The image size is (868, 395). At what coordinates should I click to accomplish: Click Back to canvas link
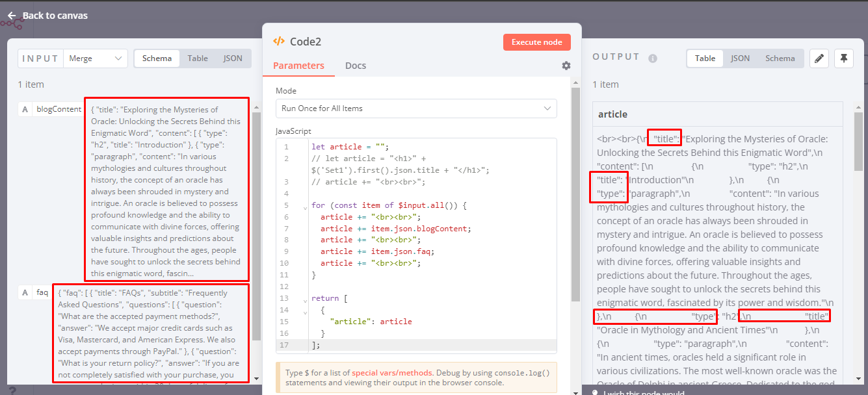[x=55, y=16]
